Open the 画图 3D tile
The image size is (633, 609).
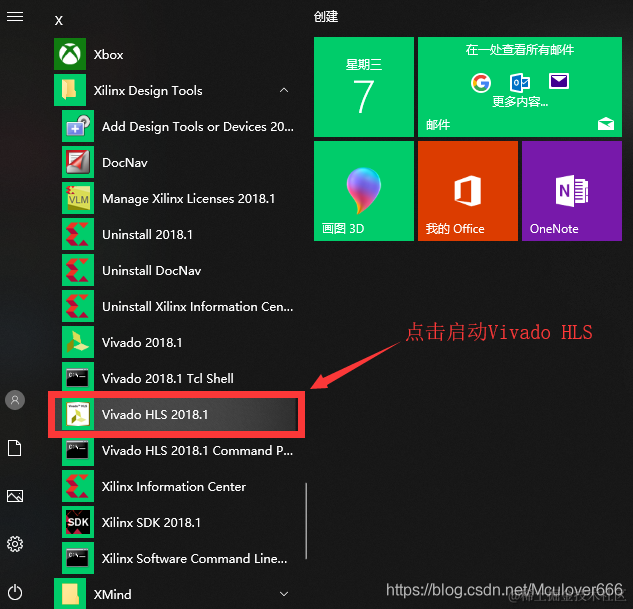(x=364, y=191)
